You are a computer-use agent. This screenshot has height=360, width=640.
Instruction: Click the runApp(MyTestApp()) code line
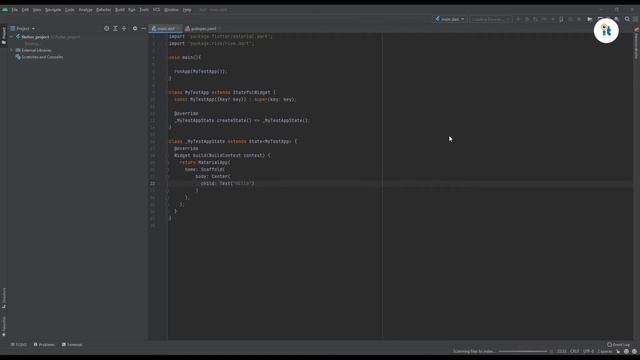(200, 71)
